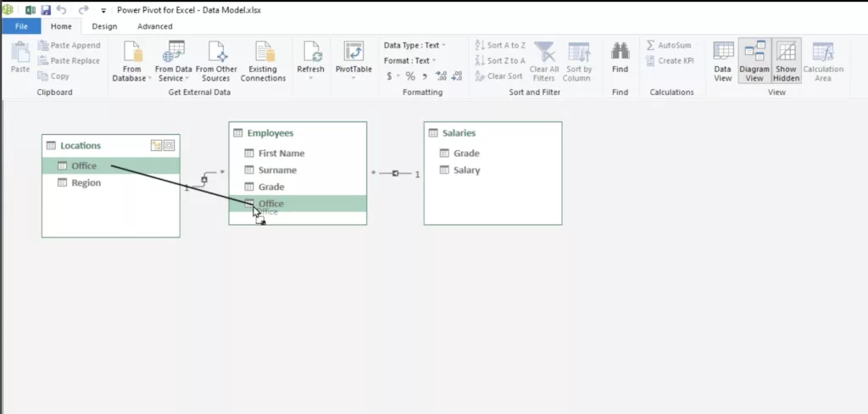Select the Salaries table header
The width and height of the screenshot is (868, 414).
[492, 133]
